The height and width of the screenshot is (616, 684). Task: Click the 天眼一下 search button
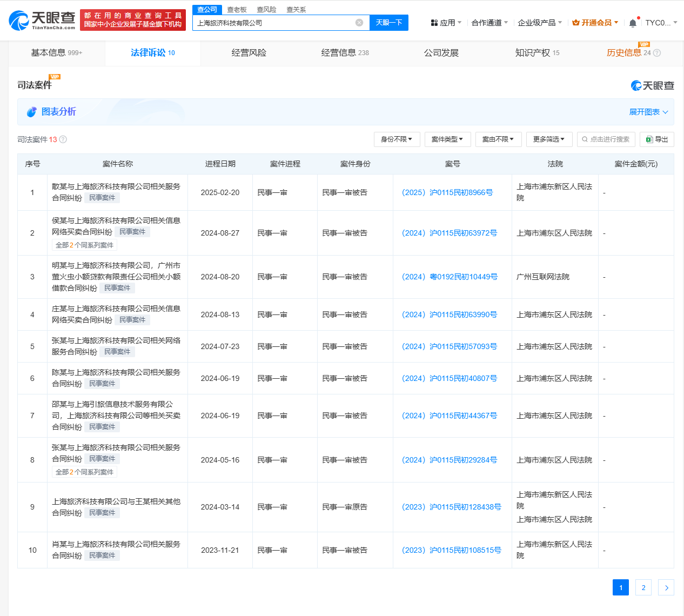[x=389, y=23]
